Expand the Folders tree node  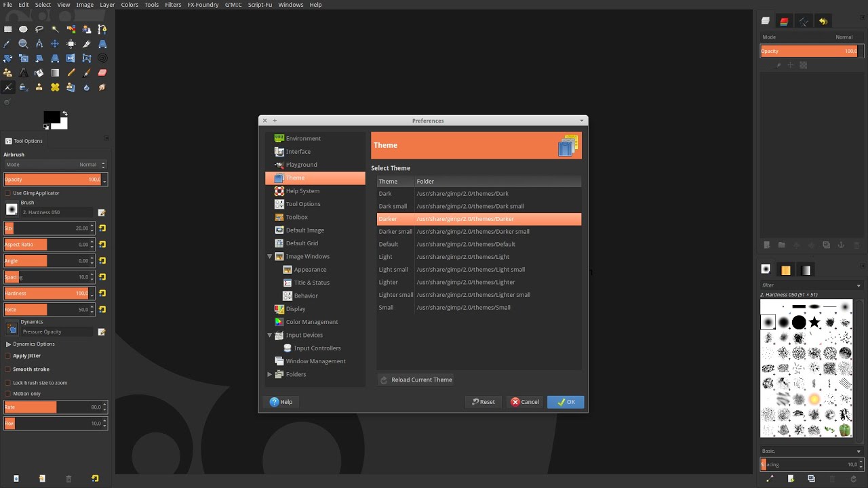tap(269, 375)
